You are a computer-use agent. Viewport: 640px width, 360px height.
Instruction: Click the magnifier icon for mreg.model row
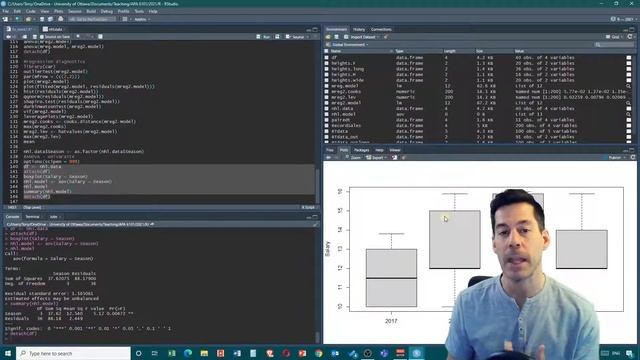629,86
